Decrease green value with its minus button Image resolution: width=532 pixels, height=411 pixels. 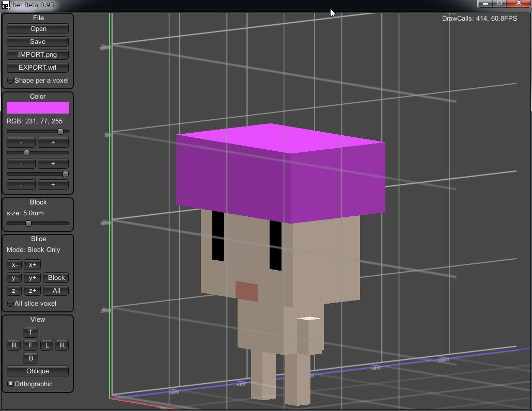point(21,164)
